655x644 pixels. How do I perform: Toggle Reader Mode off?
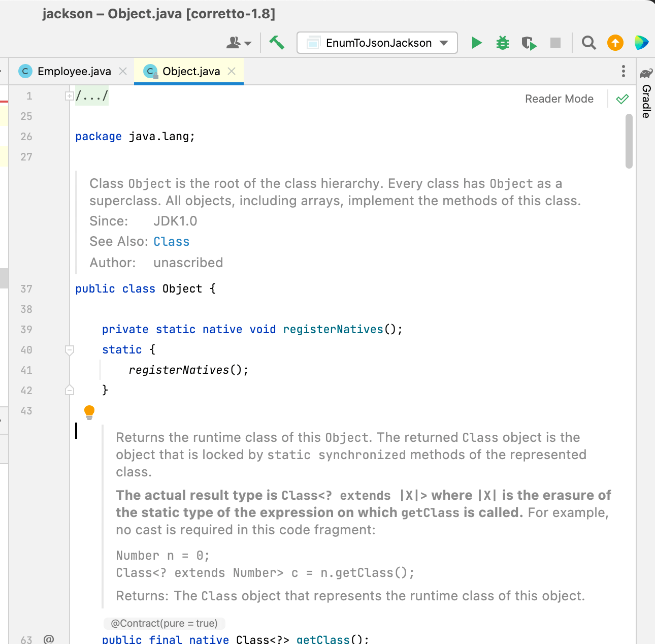(559, 99)
